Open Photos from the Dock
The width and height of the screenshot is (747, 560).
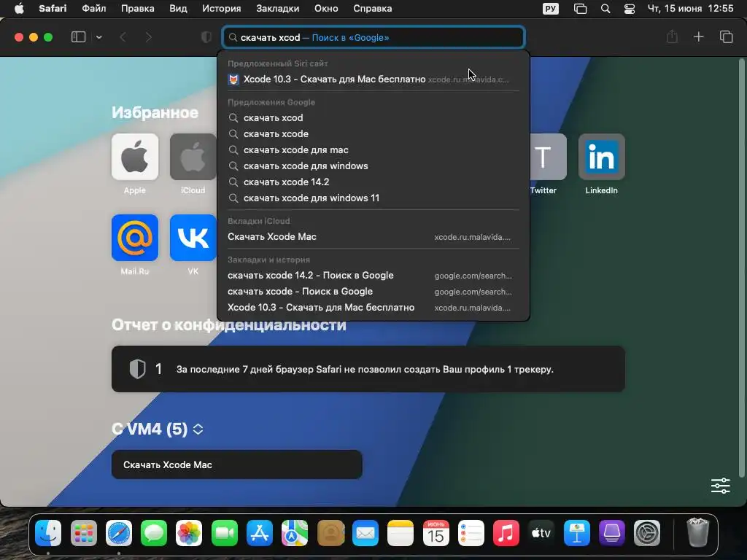(x=189, y=533)
